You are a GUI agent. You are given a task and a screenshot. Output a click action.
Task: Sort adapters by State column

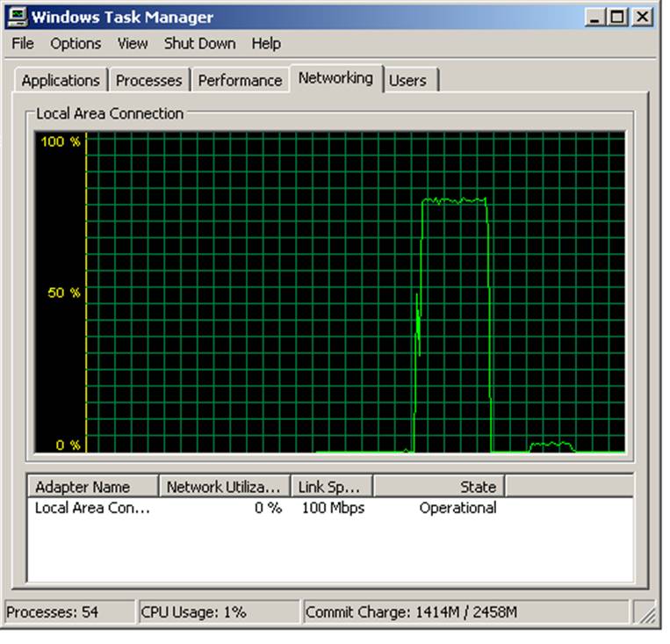point(439,487)
